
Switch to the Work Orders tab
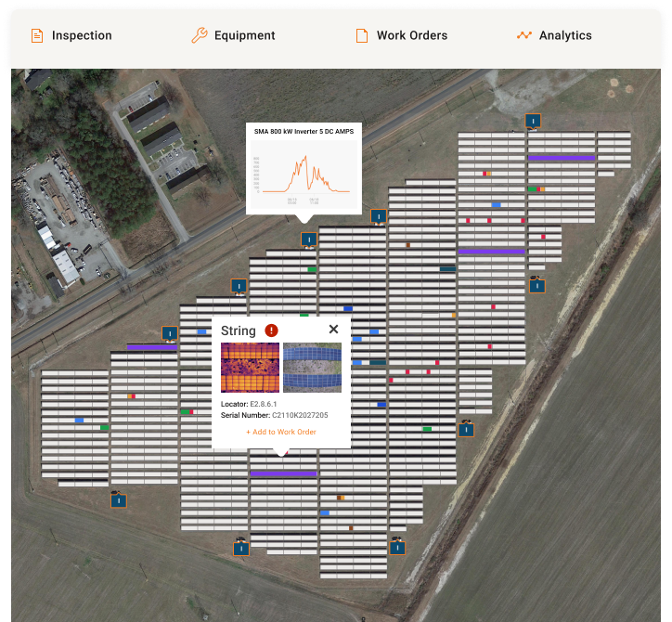(411, 35)
